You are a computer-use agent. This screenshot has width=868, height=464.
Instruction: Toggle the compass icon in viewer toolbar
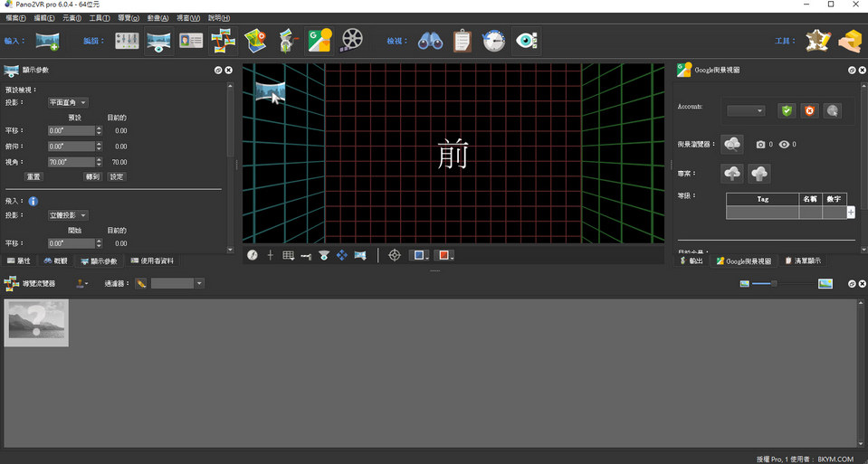pos(253,255)
